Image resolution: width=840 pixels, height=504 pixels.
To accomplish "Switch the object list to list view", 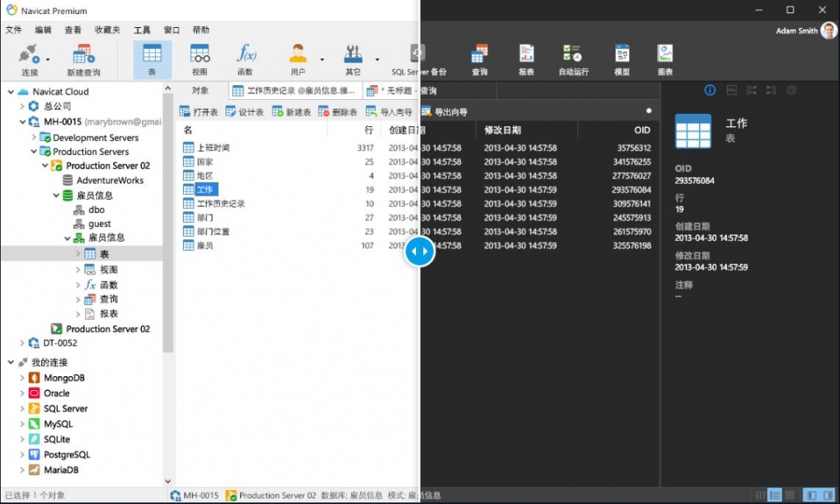I will [760, 495].
